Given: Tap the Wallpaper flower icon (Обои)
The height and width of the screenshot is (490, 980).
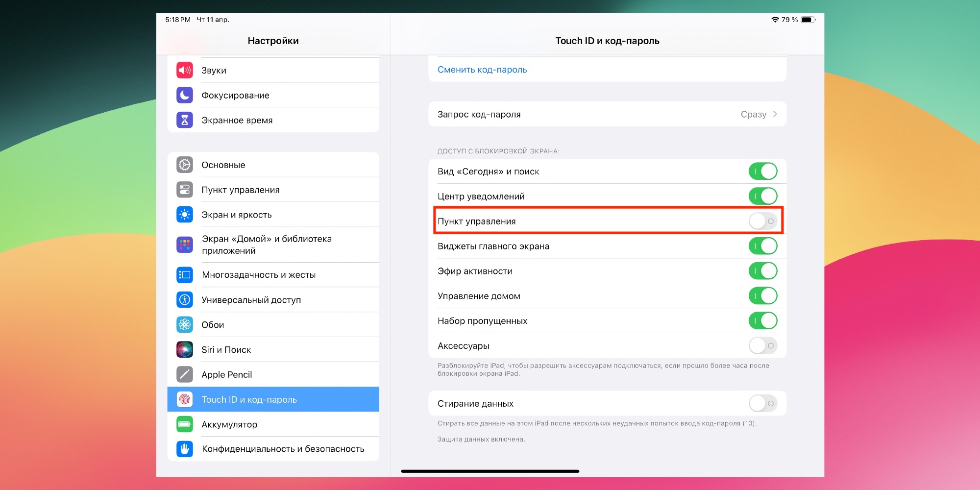Looking at the screenshot, I should [x=185, y=324].
